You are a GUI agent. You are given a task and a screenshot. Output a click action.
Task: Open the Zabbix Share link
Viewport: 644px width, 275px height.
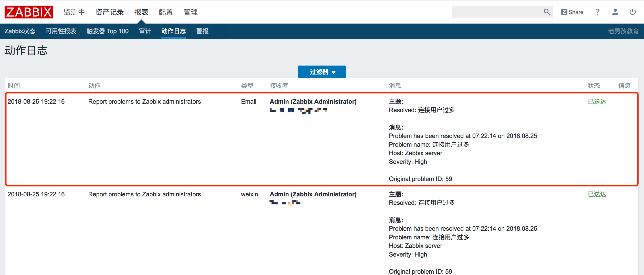pos(572,12)
